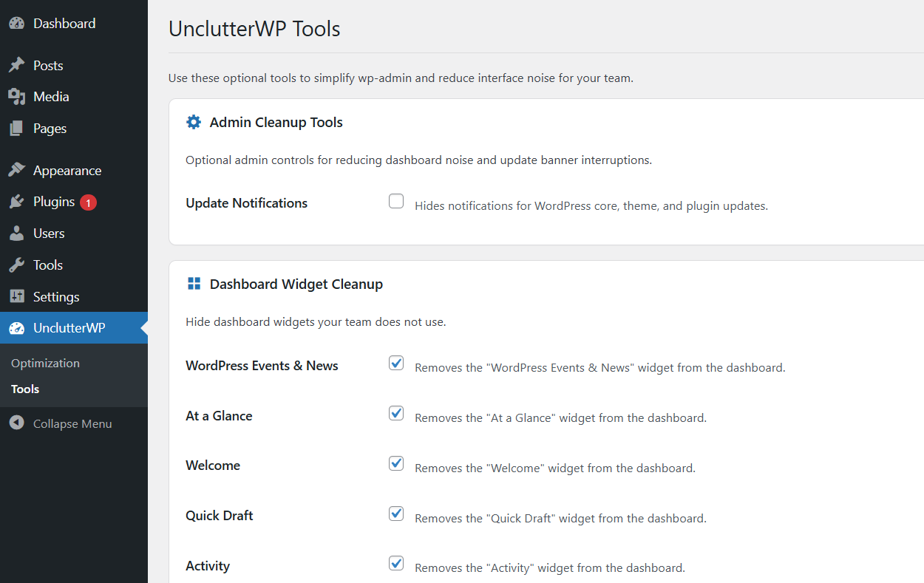
Task: Enable the Update Notifications checkbox
Action: (396, 201)
